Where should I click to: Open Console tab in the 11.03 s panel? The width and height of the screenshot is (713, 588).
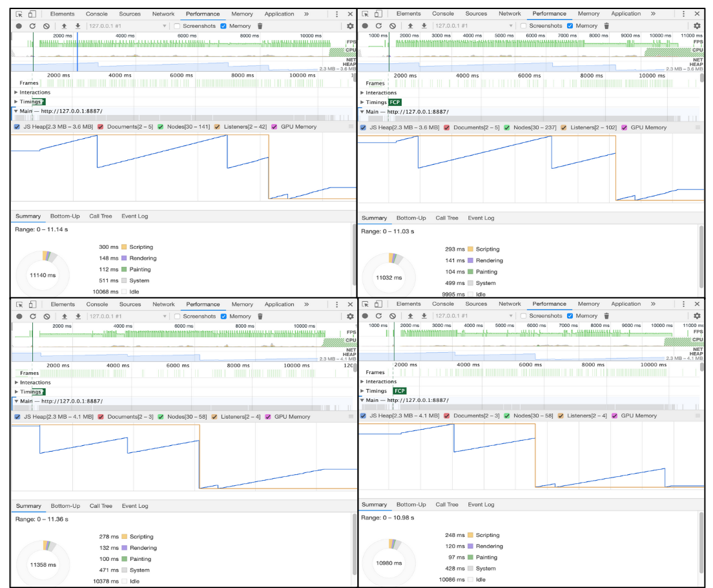(x=443, y=14)
